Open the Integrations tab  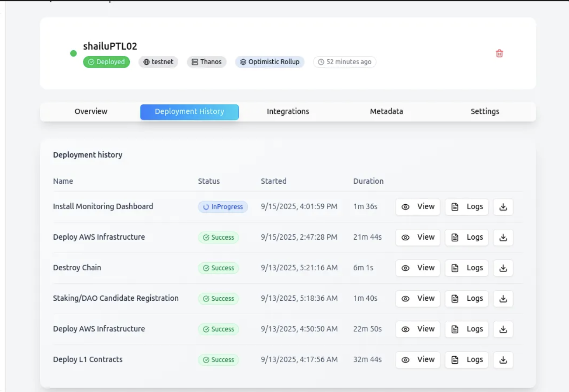pos(288,112)
